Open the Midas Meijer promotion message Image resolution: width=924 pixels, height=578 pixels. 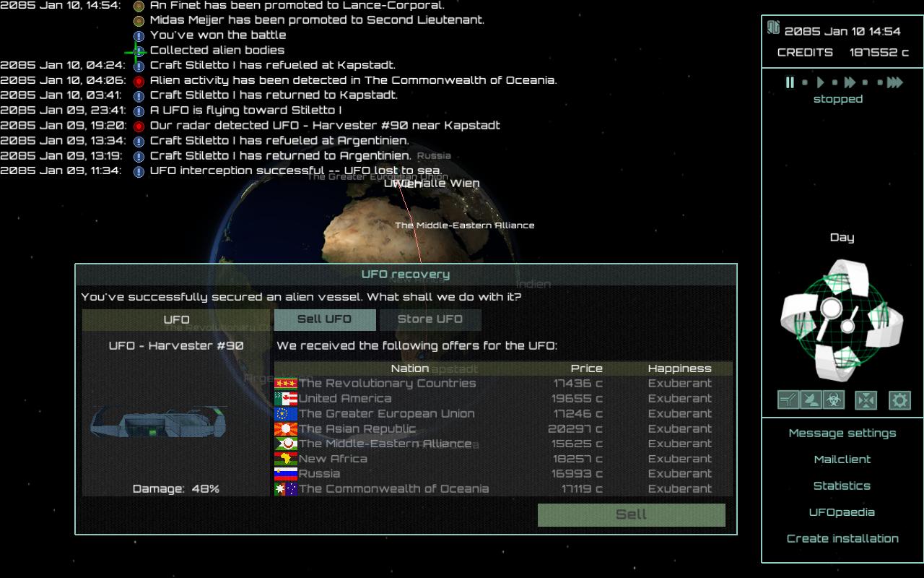coord(317,20)
